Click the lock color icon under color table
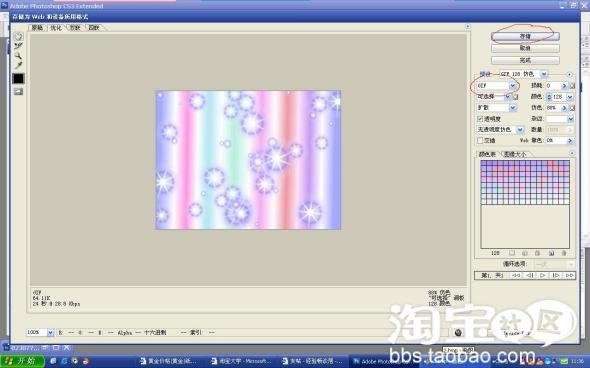The width and height of the screenshot is (590, 368). (537, 253)
